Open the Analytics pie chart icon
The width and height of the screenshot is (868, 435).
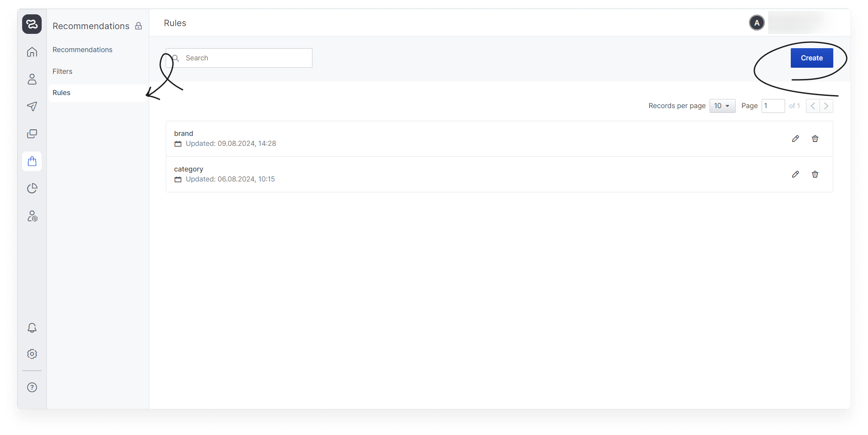(x=32, y=188)
